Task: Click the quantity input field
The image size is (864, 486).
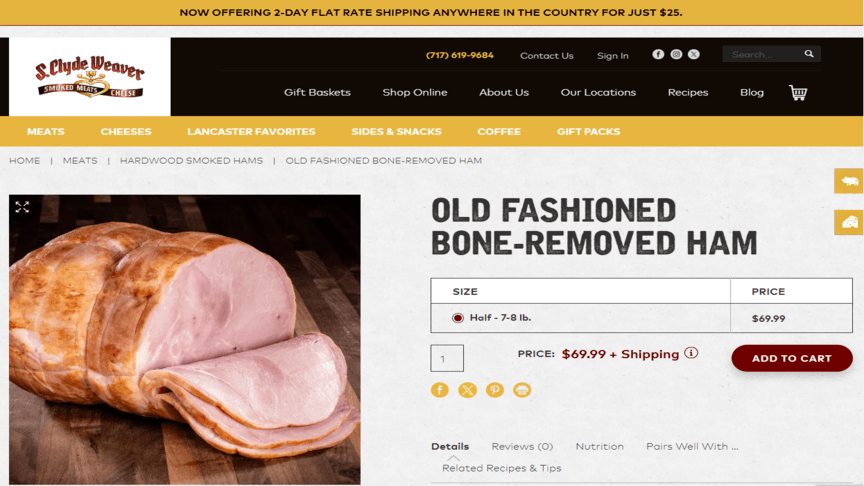Action: pos(447,358)
